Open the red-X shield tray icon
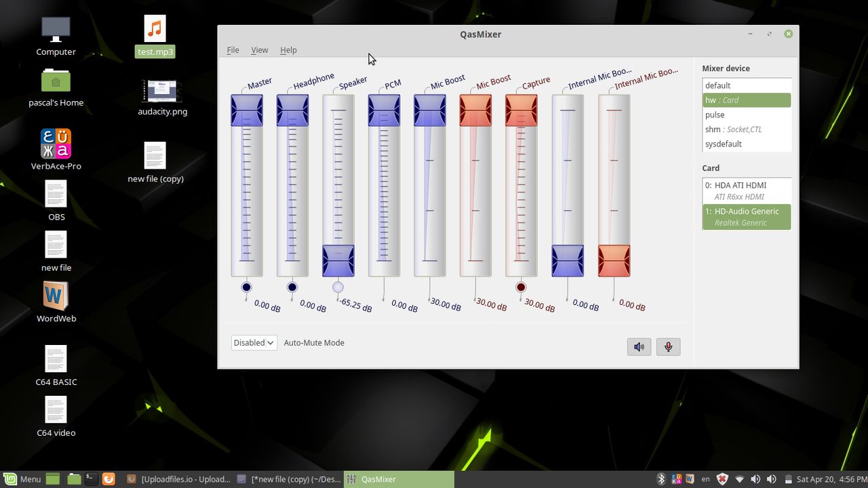Screen dimensions: 868x488 point(723,479)
